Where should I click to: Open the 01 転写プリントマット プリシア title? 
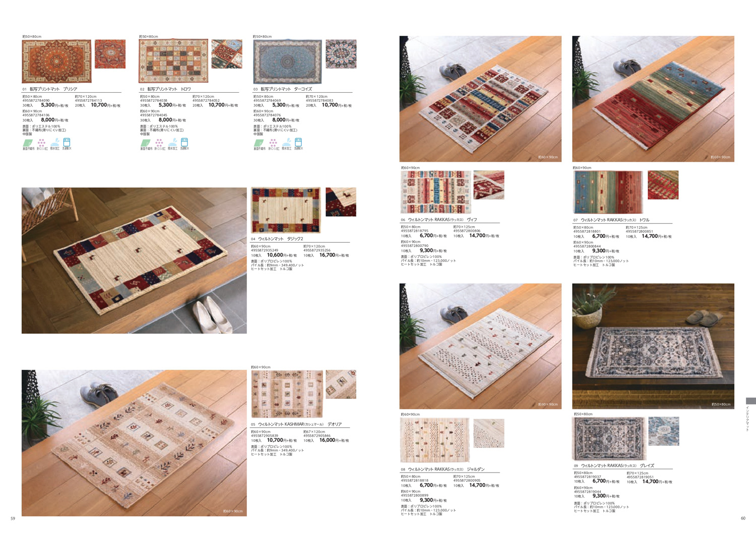[50, 89]
